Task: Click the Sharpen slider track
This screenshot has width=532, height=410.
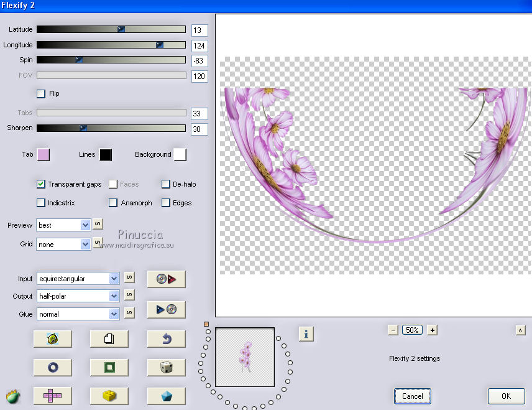Action: tap(111, 128)
